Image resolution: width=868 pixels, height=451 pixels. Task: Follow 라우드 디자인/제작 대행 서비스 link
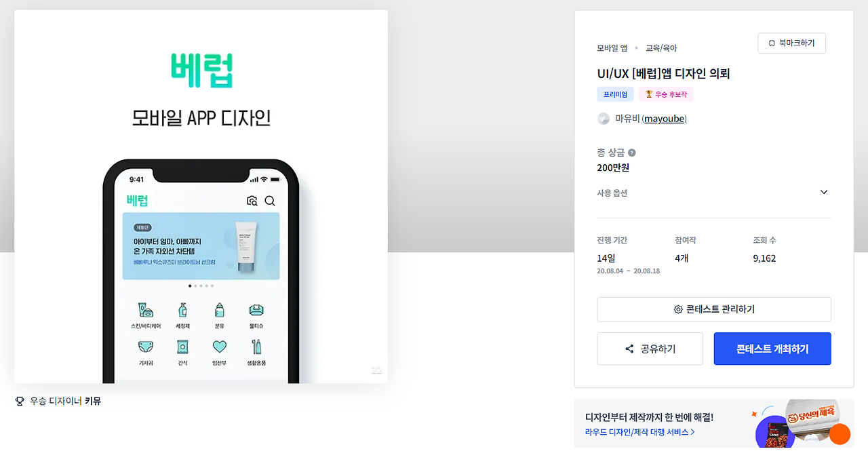639,432
